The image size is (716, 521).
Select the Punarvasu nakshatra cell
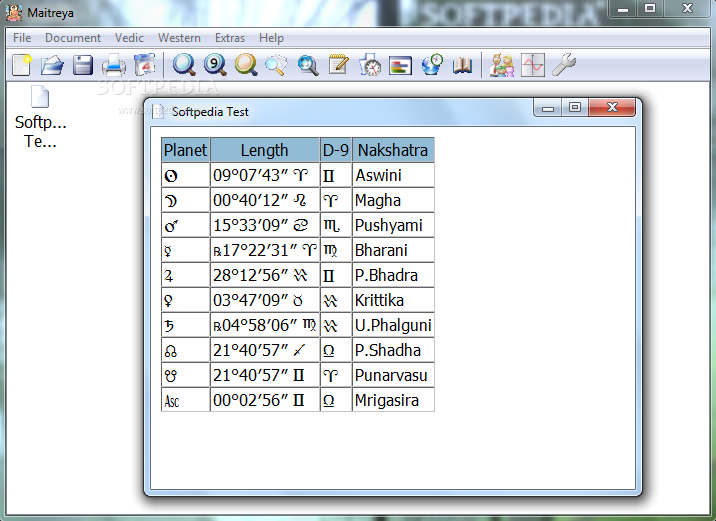click(x=393, y=375)
